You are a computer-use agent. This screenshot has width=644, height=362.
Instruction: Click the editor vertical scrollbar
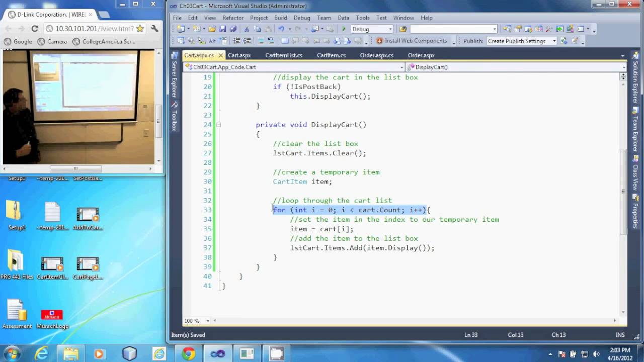[x=623, y=192]
